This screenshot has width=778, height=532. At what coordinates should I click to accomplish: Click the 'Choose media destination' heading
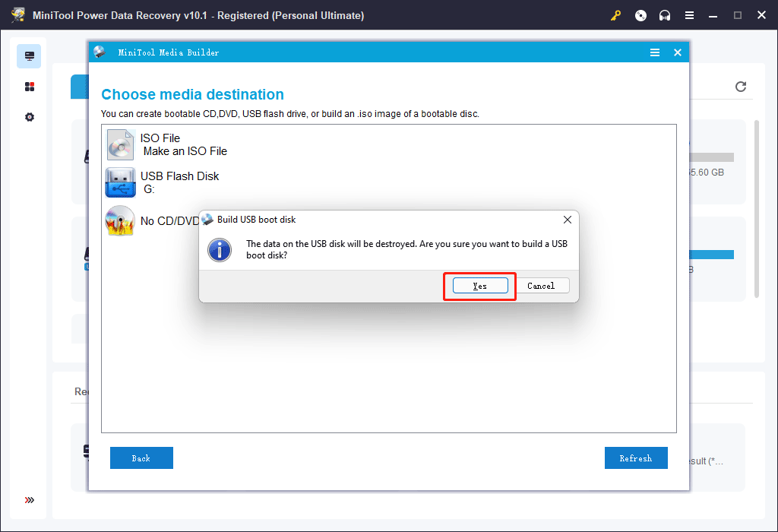(x=192, y=94)
